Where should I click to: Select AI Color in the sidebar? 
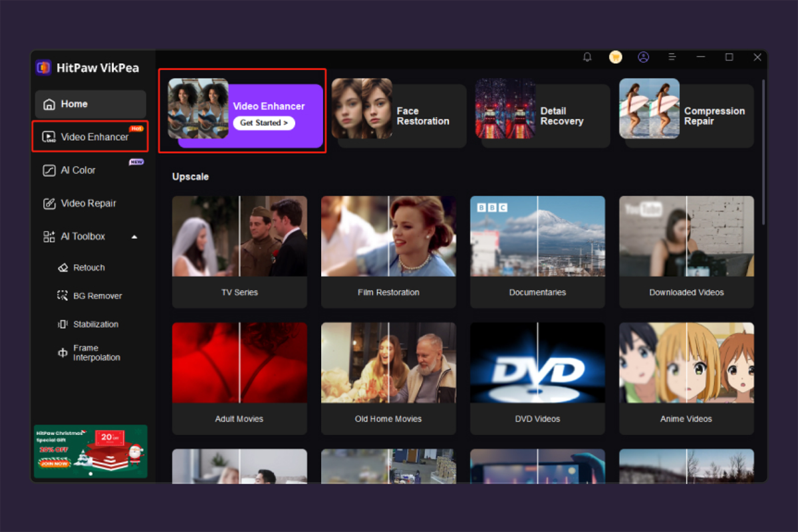(x=90, y=170)
